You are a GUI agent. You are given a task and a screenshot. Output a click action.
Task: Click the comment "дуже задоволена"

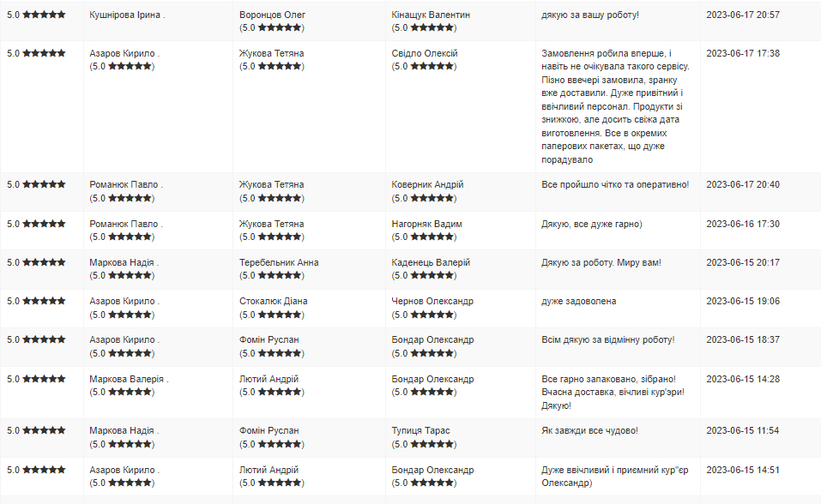[x=579, y=301]
